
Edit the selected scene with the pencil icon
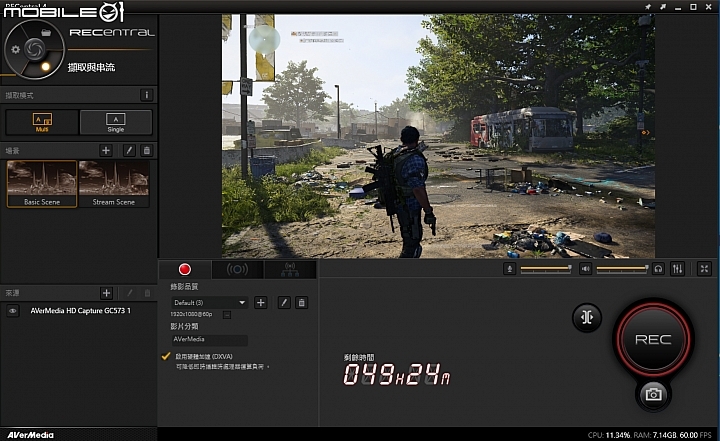tap(129, 150)
